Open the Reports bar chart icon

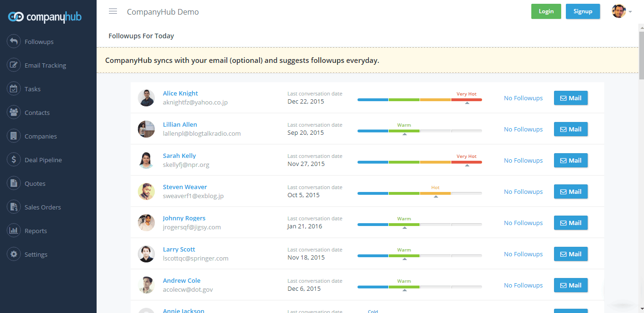tap(14, 231)
